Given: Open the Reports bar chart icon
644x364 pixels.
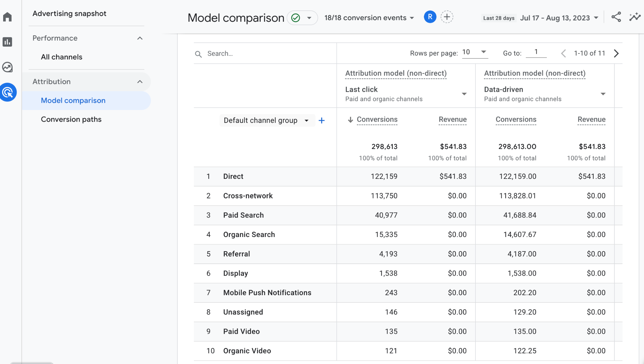Looking at the screenshot, I should coord(7,42).
